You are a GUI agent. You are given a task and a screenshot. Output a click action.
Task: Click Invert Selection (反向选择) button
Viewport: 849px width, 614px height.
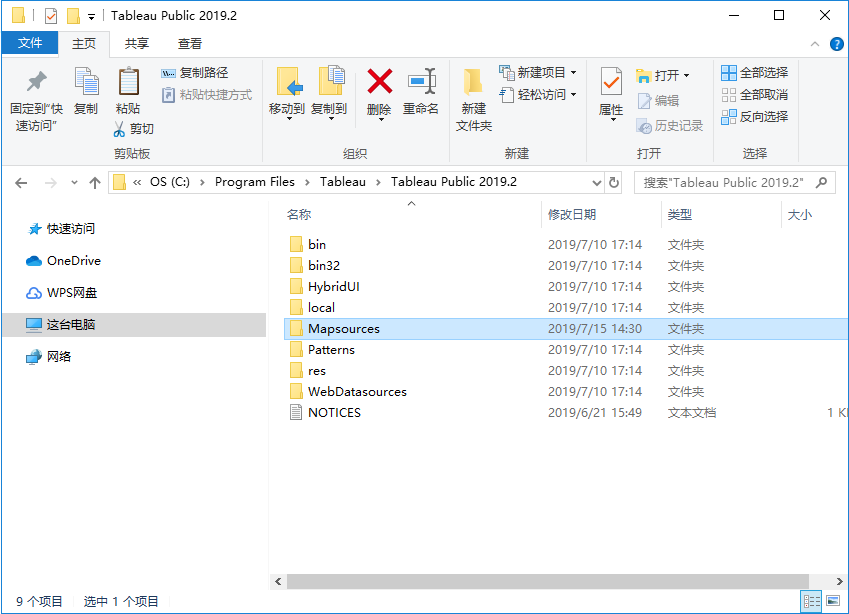(x=755, y=117)
